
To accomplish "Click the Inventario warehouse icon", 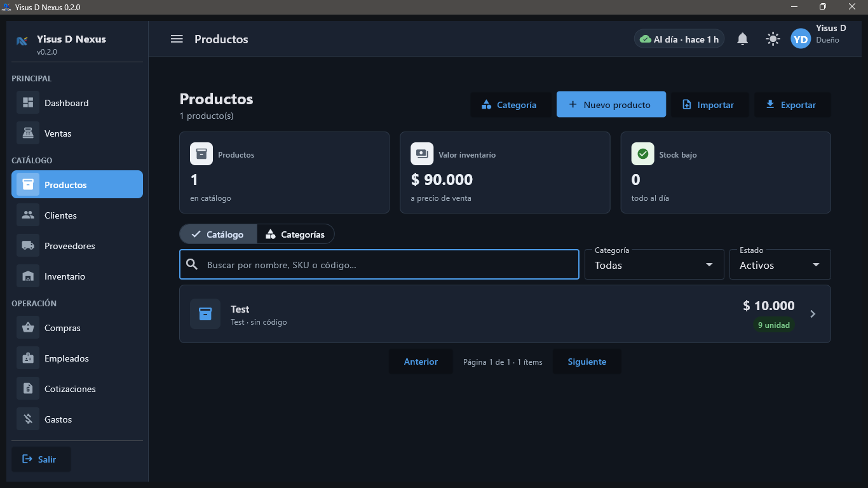I will coord(28,276).
